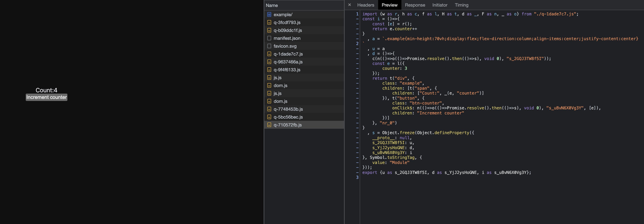Click the Increment counter button
Image resolution: width=644 pixels, height=224 pixels.
47,97
